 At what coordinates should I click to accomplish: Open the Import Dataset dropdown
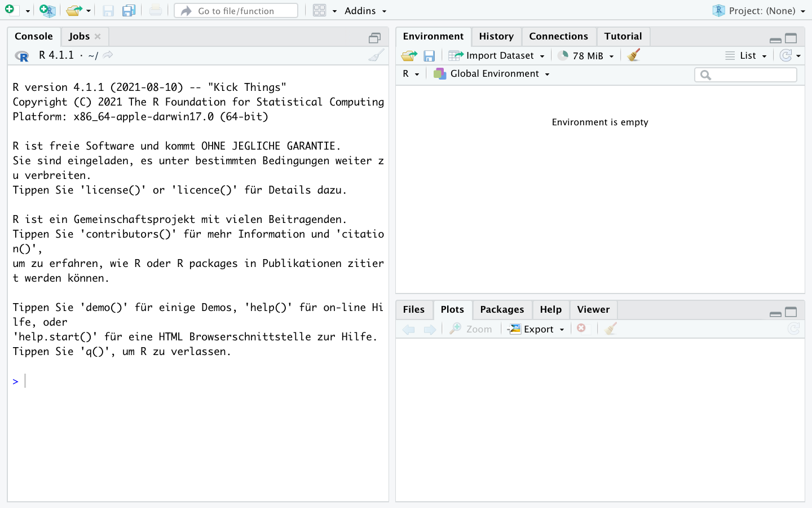pos(496,55)
